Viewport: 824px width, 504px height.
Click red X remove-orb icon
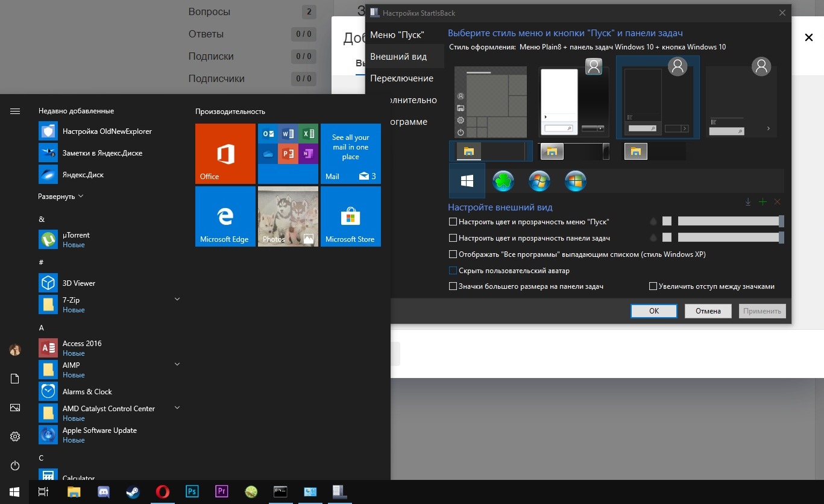point(777,202)
